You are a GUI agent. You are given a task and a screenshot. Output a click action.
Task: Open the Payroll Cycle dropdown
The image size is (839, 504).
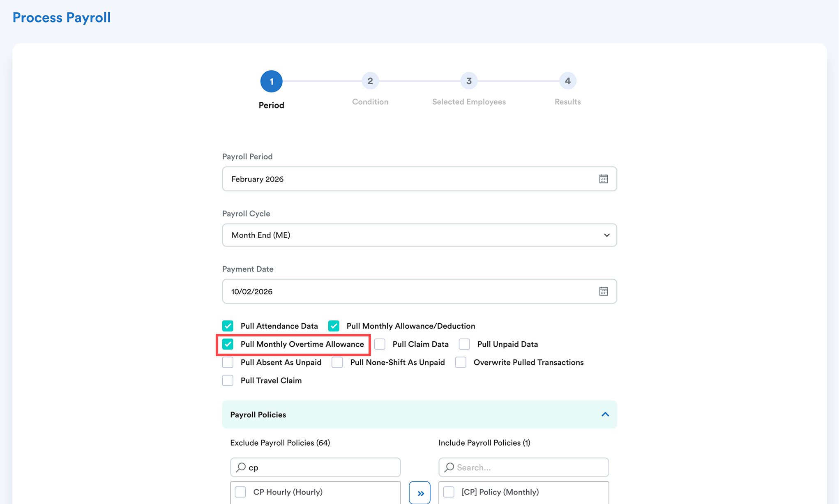coord(419,235)
